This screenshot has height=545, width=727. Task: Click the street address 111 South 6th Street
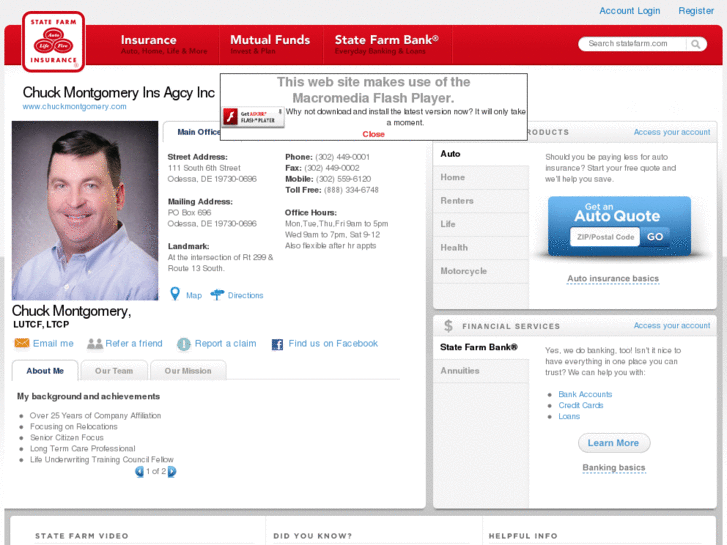click(x=204, y=168)
